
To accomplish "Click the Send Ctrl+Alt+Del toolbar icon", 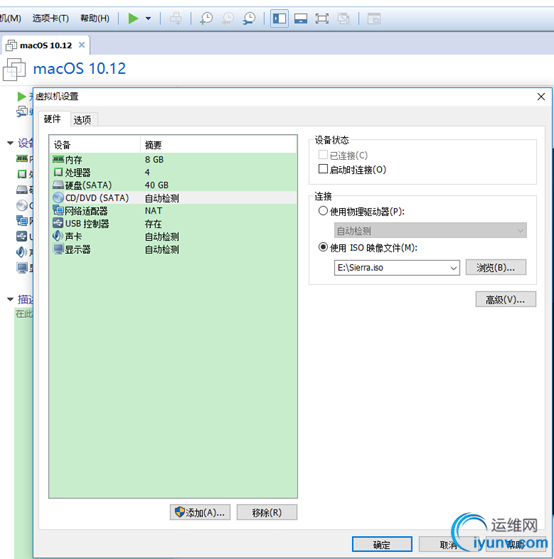I will pos(176,18).
